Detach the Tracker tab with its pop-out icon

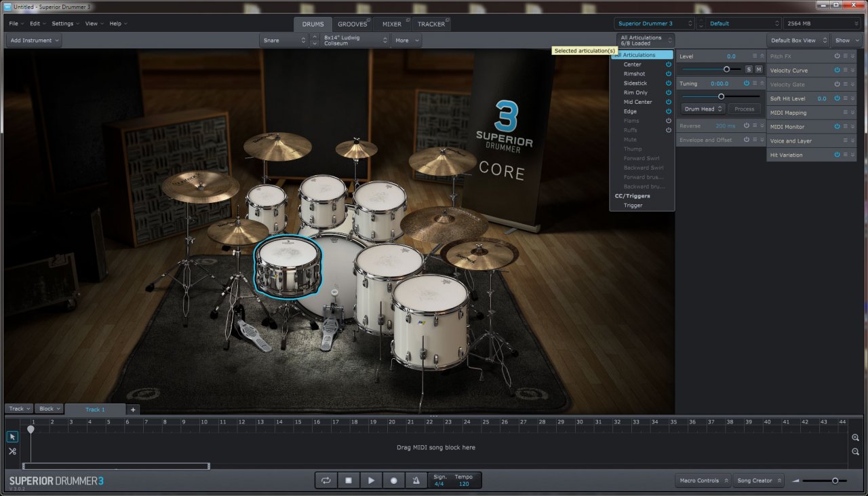(447, 20)
